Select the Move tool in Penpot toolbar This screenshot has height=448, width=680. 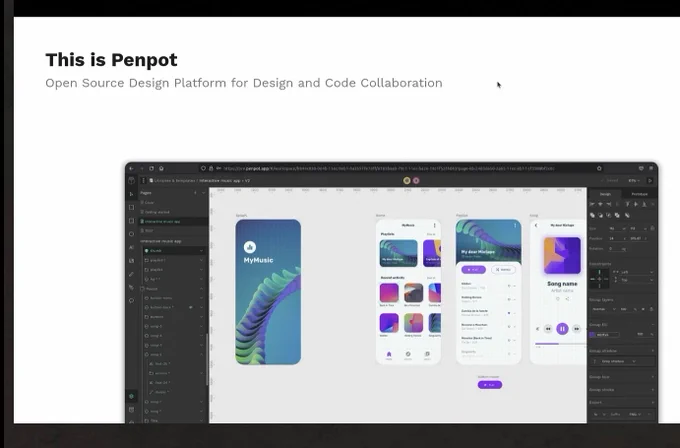tap(131, 194)
